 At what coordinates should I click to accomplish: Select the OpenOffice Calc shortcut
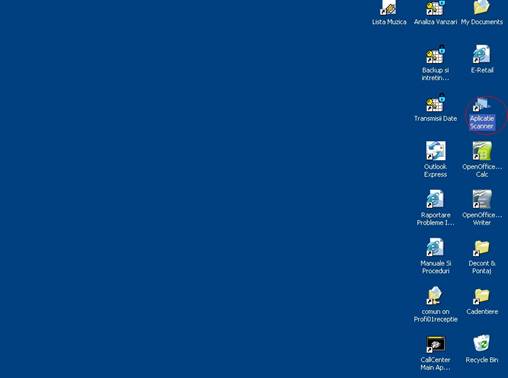point(482,151)
